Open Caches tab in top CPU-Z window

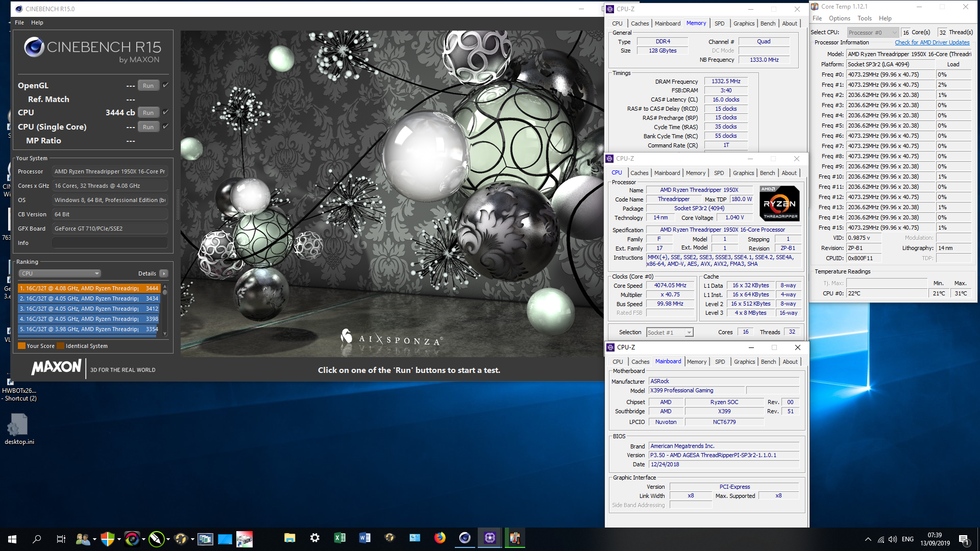coord(640,23)
